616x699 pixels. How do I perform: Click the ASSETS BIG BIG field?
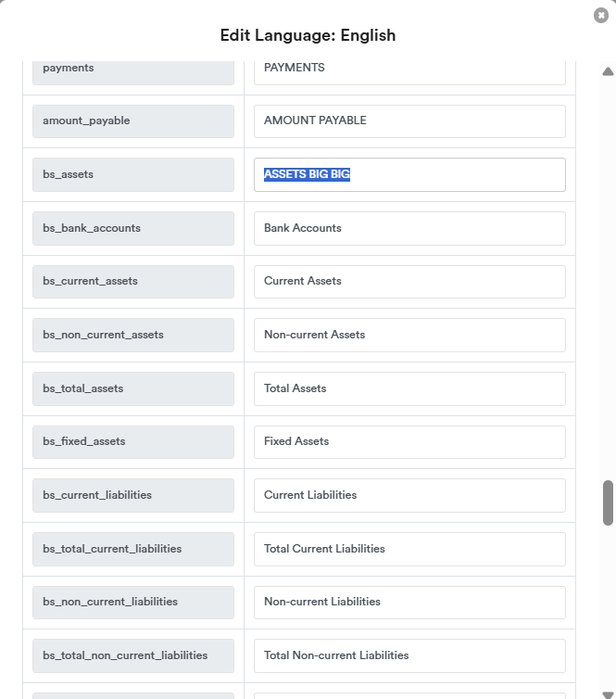tap(409, 174)
